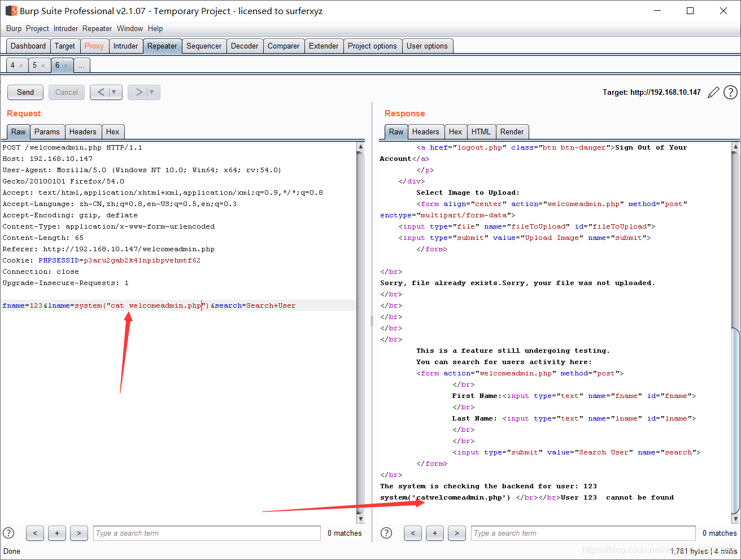Switch to the Comparer tab
This screenshot has height=560, width=741.
click(284, 46)
